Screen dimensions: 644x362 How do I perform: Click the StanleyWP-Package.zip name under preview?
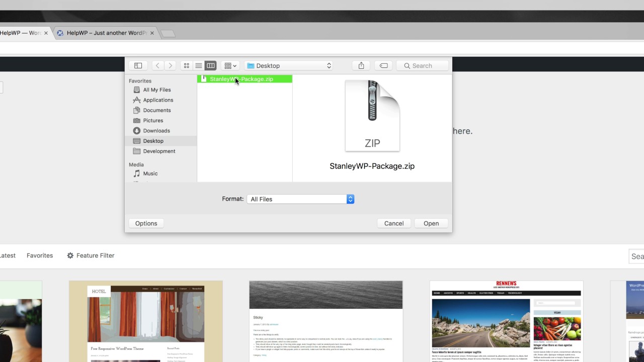pyautogui.click(x=372, y=166)
